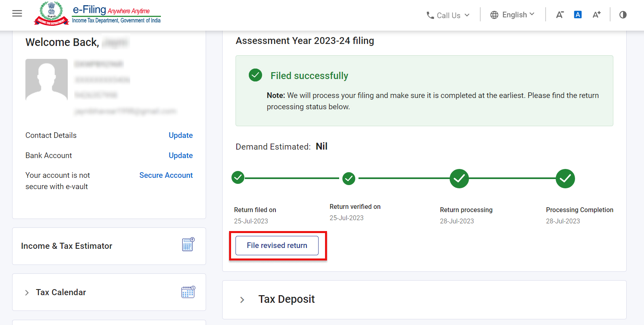Open the Income & Tax Estimator card
The width and height of the screenshot is (644, 325).
109,246
